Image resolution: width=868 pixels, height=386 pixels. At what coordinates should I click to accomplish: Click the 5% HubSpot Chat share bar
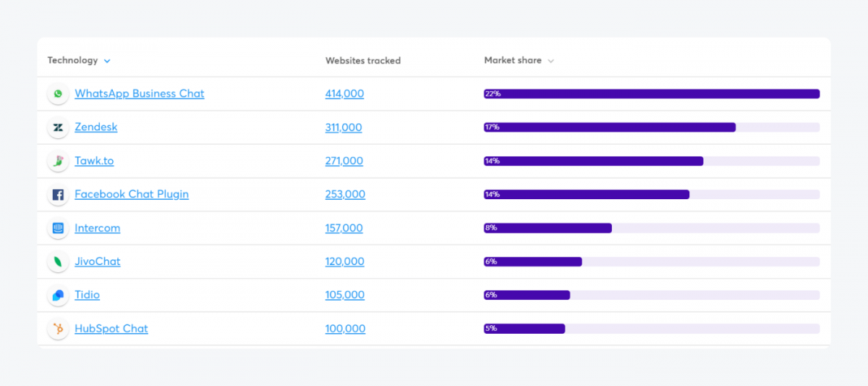coord(524,329)
